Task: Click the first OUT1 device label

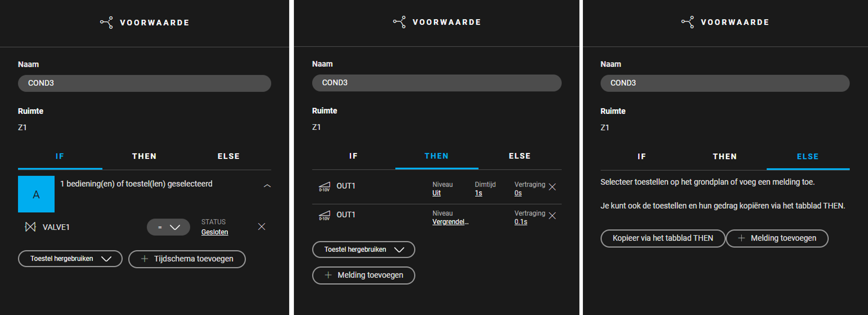Action: click(x=346, y=186)
